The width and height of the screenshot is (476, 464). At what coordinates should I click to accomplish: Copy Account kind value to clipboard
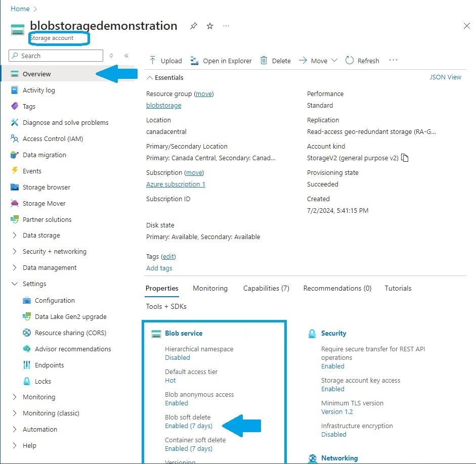(405, 158)
